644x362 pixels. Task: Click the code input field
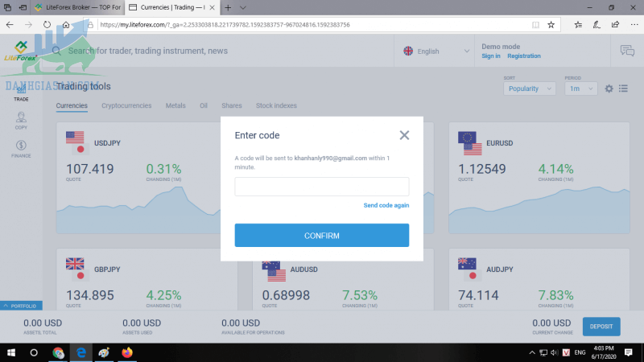[321, 187]
